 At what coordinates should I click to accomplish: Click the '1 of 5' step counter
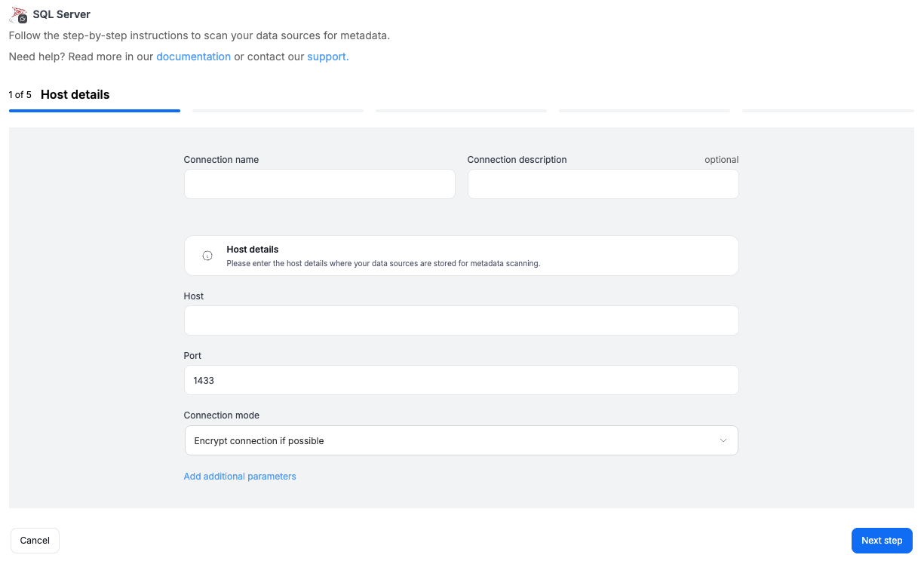point(20,95)
